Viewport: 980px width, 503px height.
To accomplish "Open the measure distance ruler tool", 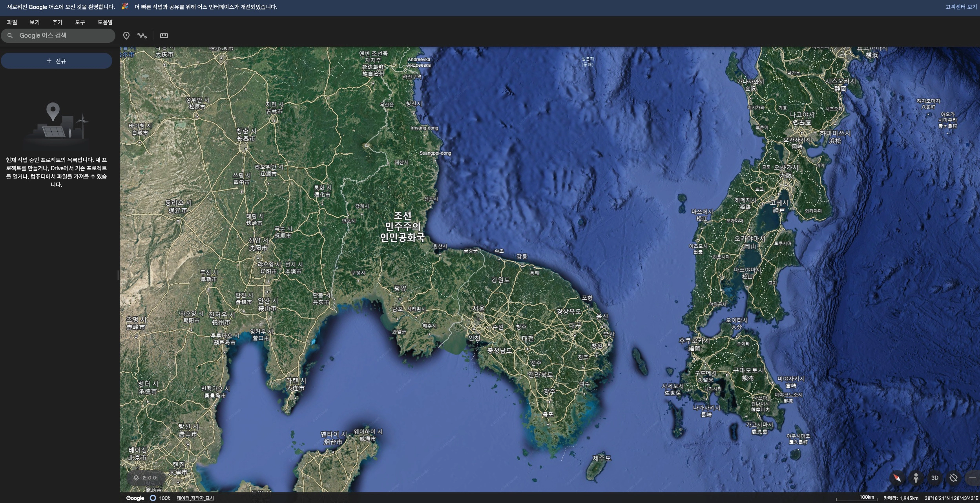I will [x=164, y=36].
